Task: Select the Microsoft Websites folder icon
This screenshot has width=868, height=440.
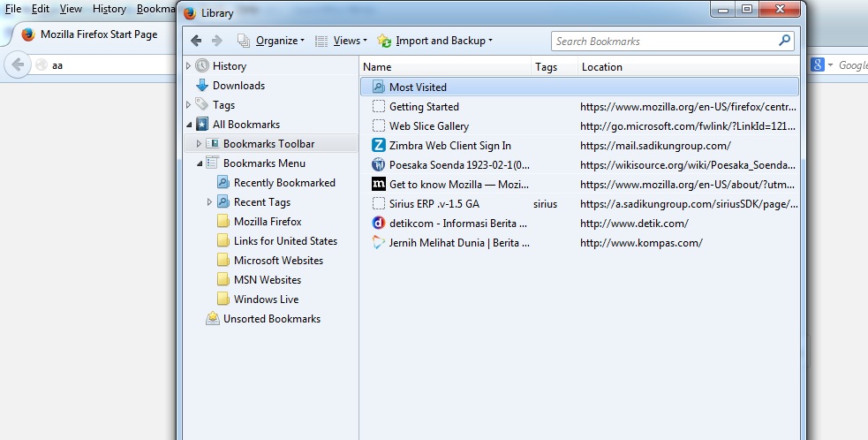Action: 223,261
